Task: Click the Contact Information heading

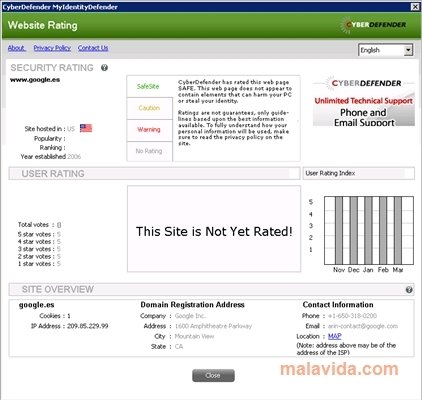Action: [x=338, y=305]
